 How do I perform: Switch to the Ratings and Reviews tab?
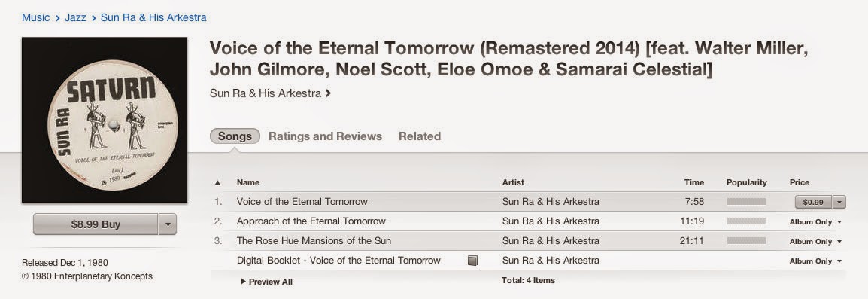click(x=325, y=136)
